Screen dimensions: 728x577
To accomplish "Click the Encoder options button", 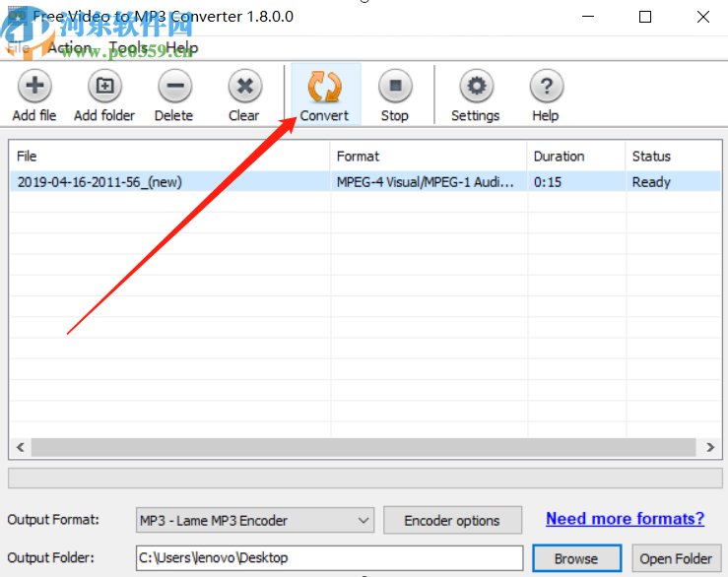I will (x=452, y=520).
